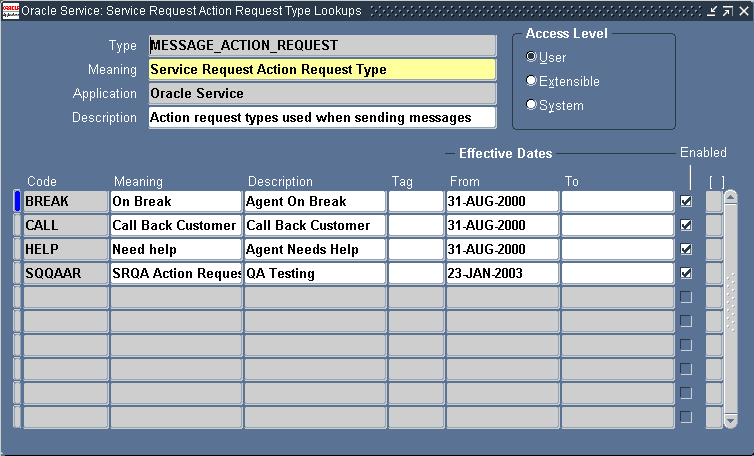Click the SRQA Action Request meaning cell

(x=176, y=273)
